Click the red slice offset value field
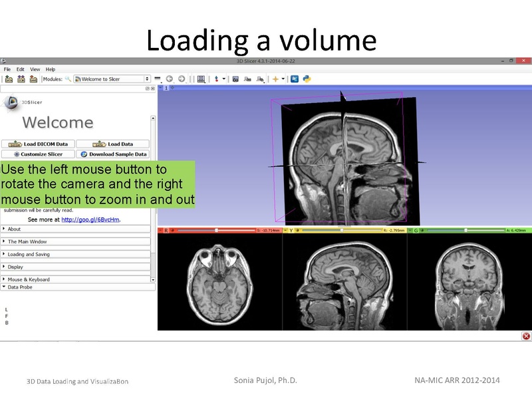Screen dimensions: 532x399 click(269, 230)
